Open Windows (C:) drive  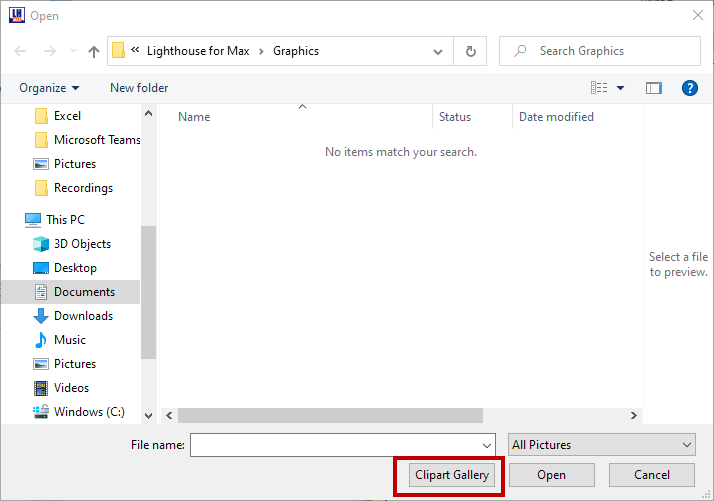tap(91, 412)
